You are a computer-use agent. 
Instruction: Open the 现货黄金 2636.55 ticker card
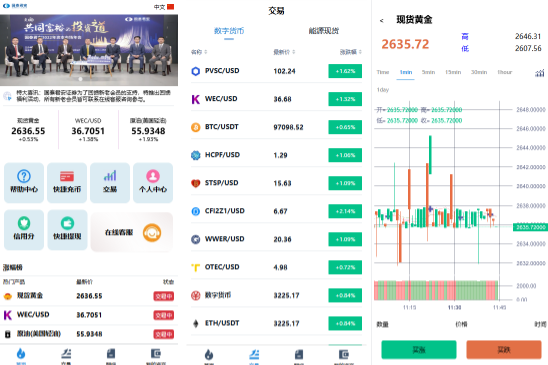28,130
